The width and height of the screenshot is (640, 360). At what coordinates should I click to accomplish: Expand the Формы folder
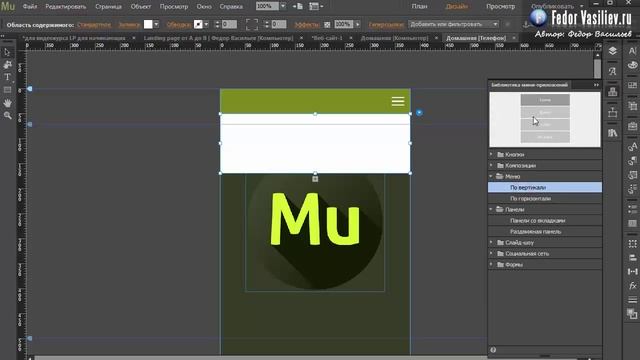(x=491, y=264)
